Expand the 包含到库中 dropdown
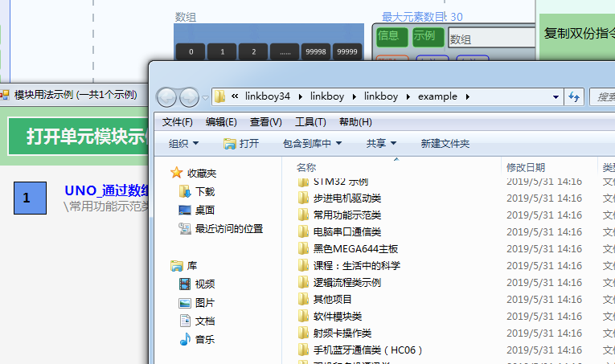615x364 pixels. coord(312,144)
